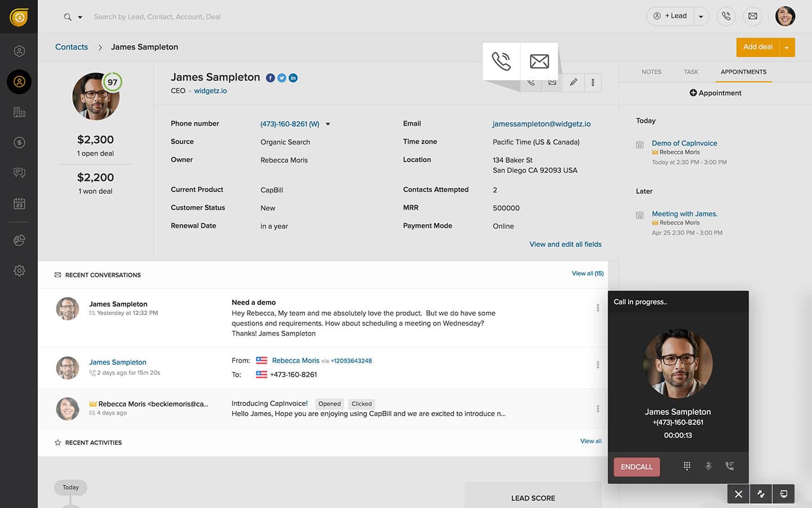Open contact more options vertical dots
The image size is (812, 508).
(x=593, y=82)
